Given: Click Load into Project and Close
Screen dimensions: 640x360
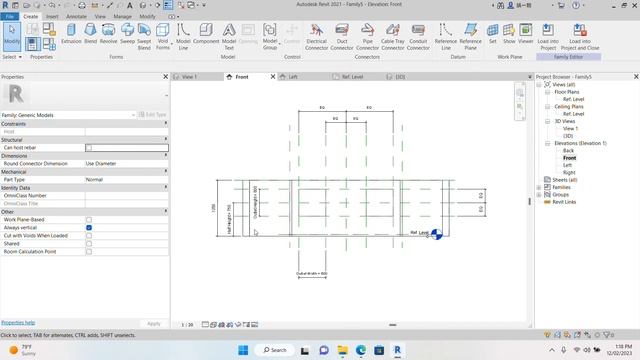Looking at the screenshot, I should point(580,36).
